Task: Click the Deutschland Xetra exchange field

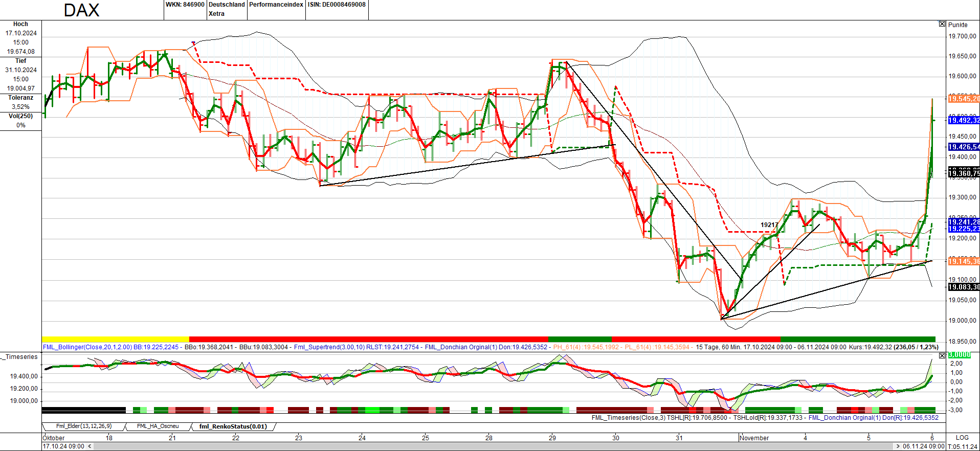Action: coord(227,9)
